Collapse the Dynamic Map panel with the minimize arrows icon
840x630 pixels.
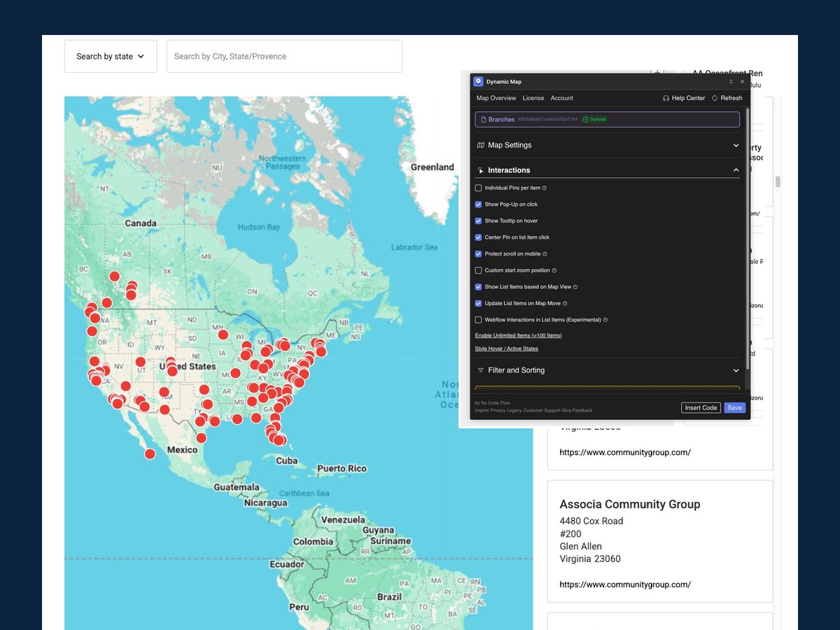731,82
